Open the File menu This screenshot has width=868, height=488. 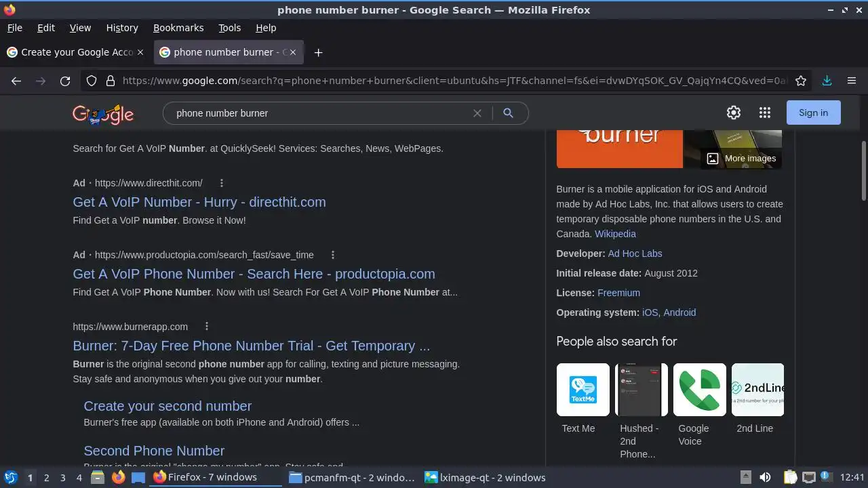pos(14,28)
